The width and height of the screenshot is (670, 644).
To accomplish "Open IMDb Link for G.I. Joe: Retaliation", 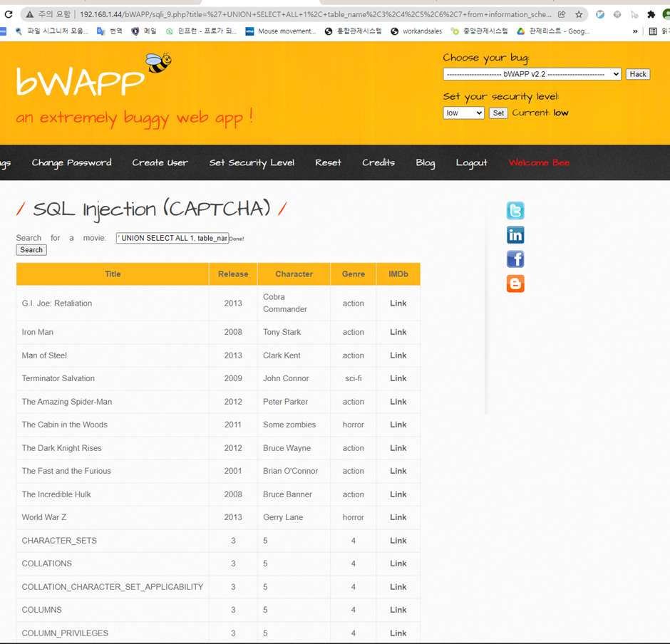I will pyautogui.click(x=398, y=303).
